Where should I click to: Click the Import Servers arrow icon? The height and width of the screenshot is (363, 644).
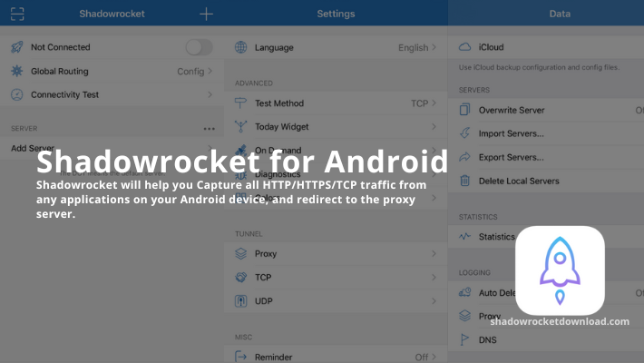click(464, 133)
